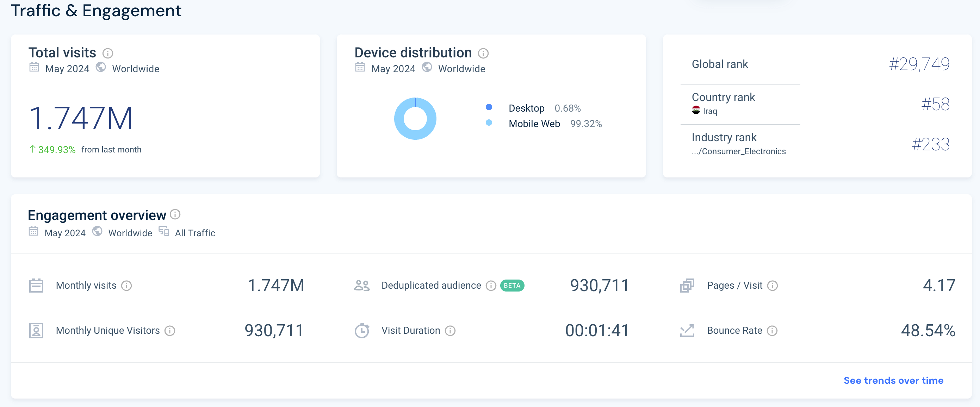The width and height of the screenshot is (980, 407).
Task: Click the All Traffic filter icon
Action: pyautogui.click(x=164, y=231)
